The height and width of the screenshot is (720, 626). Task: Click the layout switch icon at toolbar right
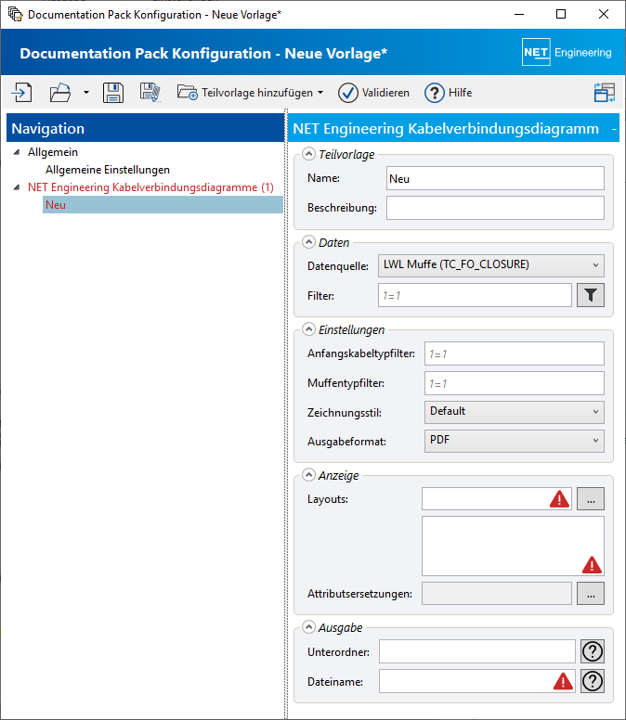(604, 92)
